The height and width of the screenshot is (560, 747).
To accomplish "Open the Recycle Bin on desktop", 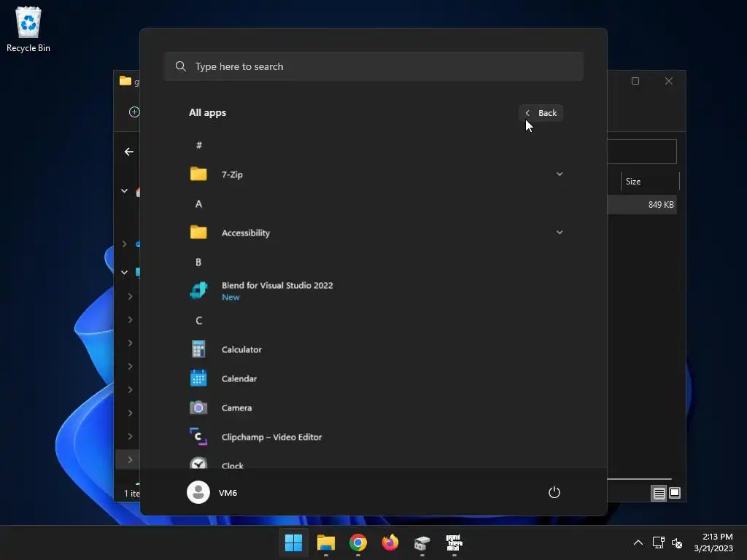I will click(x=28, y=29).
